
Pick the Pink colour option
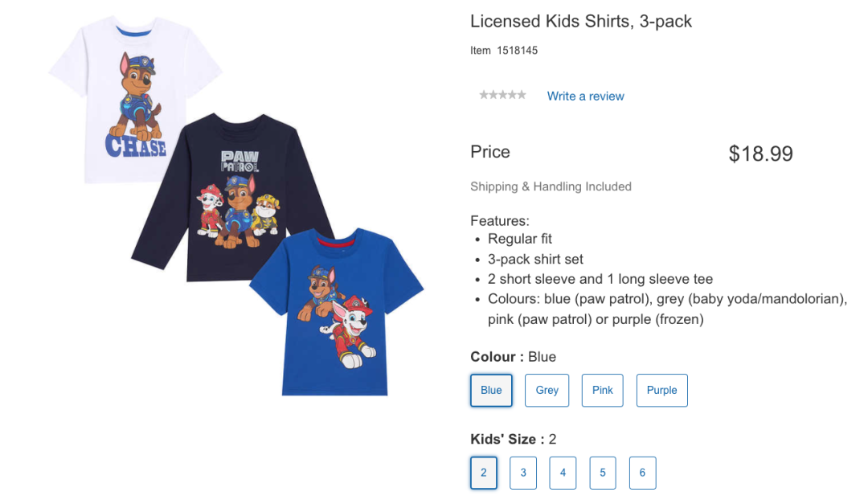(602, 390)
